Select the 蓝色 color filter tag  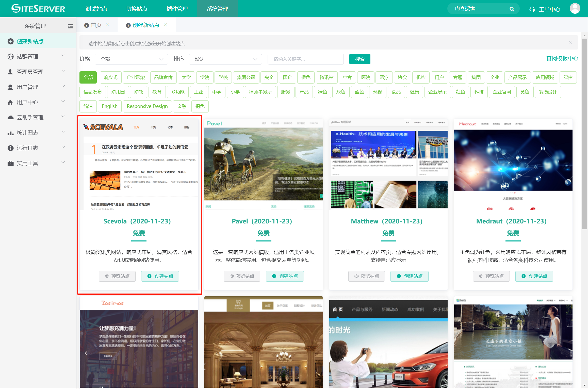pyautogui.click(x=359, y=92)
